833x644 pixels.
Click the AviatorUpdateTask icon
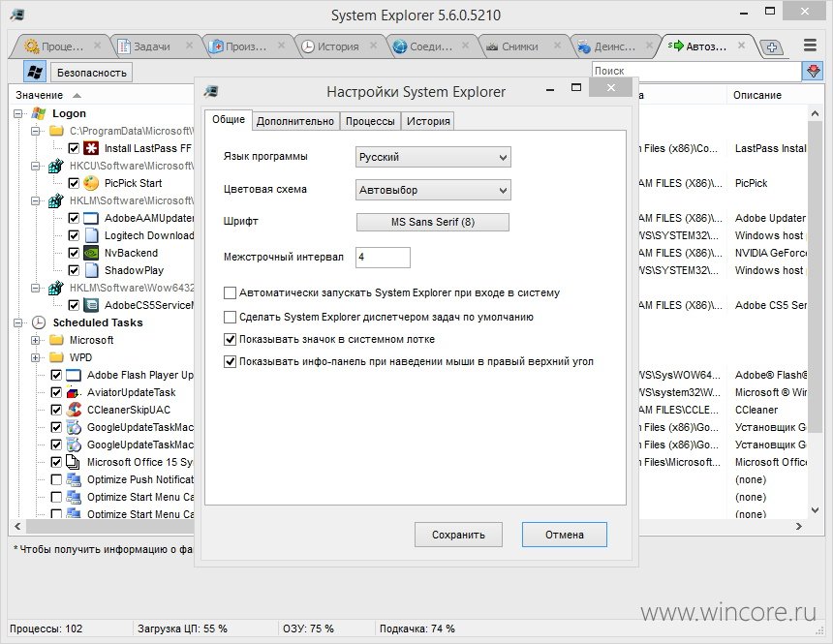tap(74, 392)
